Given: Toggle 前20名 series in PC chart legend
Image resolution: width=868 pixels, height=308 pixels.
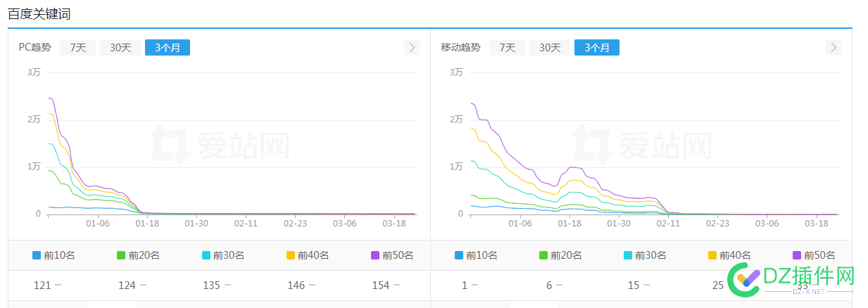Looking at the screenshot, I should [138, 255].
